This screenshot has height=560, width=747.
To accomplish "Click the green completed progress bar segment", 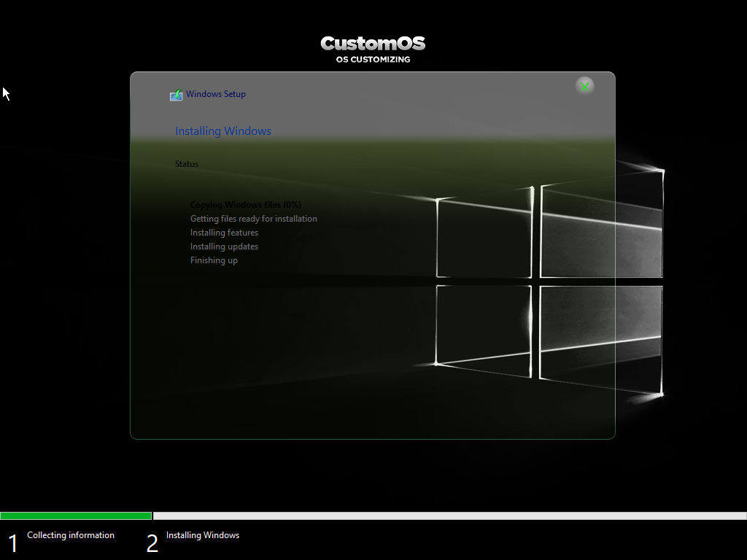I will coord(76,516).
